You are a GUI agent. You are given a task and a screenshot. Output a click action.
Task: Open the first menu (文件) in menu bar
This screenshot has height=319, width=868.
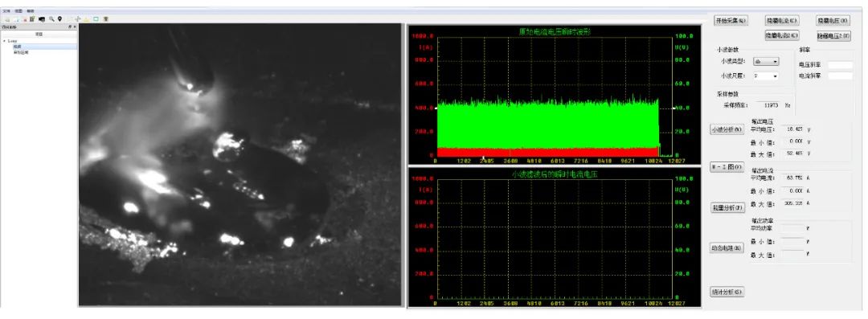6,11
